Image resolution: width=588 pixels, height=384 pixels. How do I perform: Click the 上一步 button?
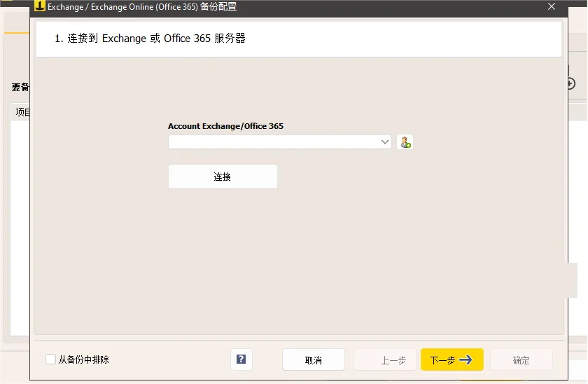coord(385,360)
